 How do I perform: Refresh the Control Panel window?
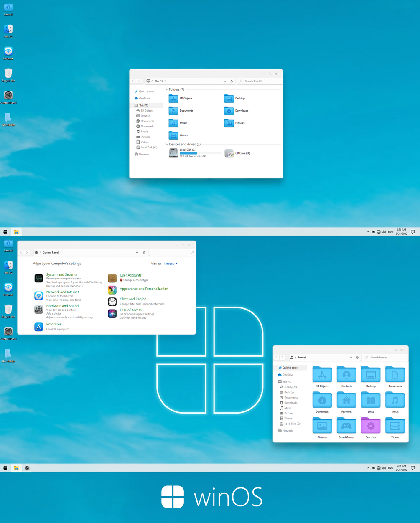click(144, 253)
